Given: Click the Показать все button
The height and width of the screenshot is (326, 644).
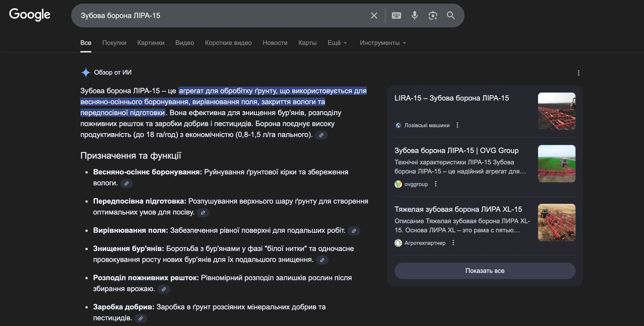Looking at the screenshot, I should coord(485,271).
